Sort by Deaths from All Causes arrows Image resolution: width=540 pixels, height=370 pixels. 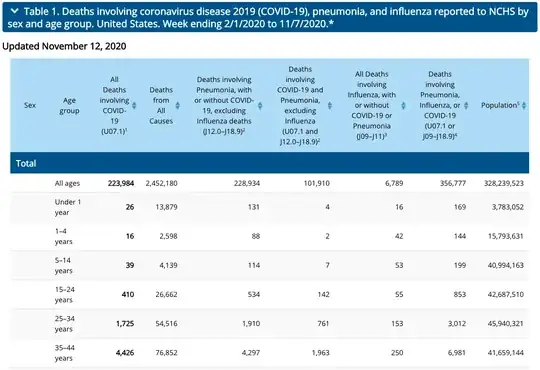177,105
